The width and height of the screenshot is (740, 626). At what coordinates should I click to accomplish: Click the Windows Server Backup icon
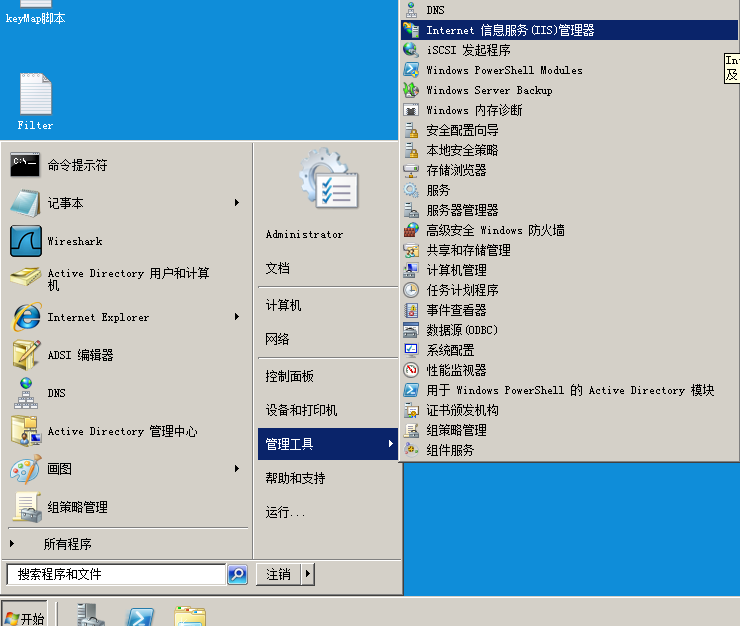pos(411,90)
